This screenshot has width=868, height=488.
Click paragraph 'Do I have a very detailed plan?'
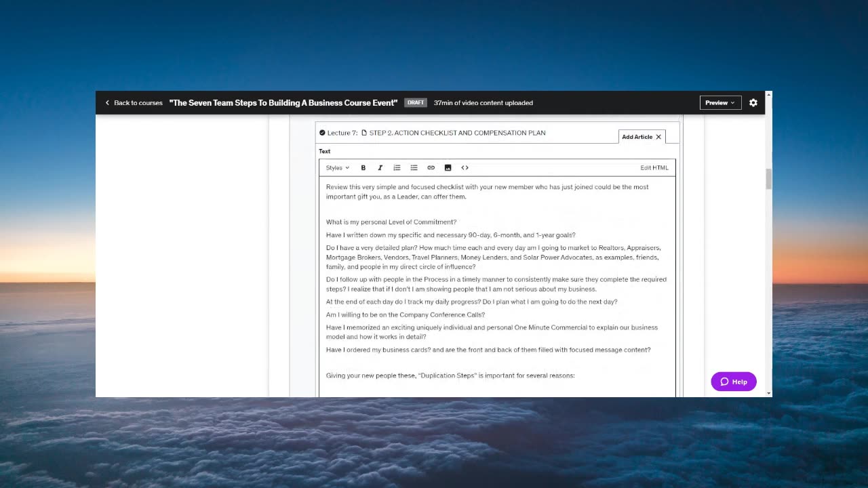click(x=494, y=258)
